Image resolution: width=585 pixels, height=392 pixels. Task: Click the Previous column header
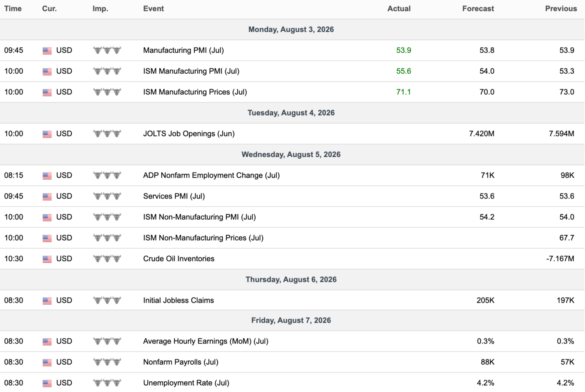[x=561, y=9]
